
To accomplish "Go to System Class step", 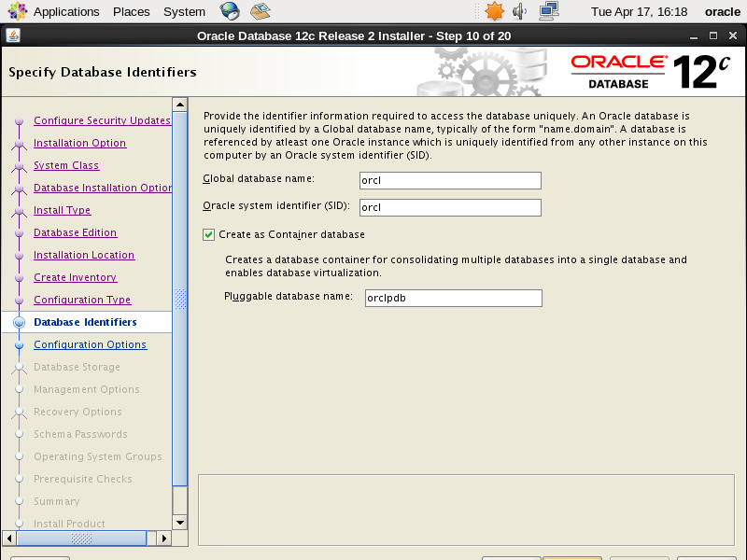I will point(66,165).
